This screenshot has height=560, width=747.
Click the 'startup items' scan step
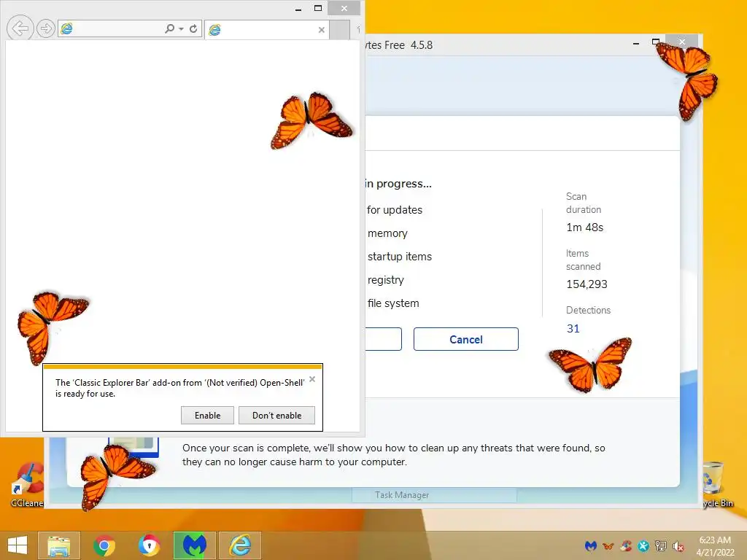[x=400, y=256]
